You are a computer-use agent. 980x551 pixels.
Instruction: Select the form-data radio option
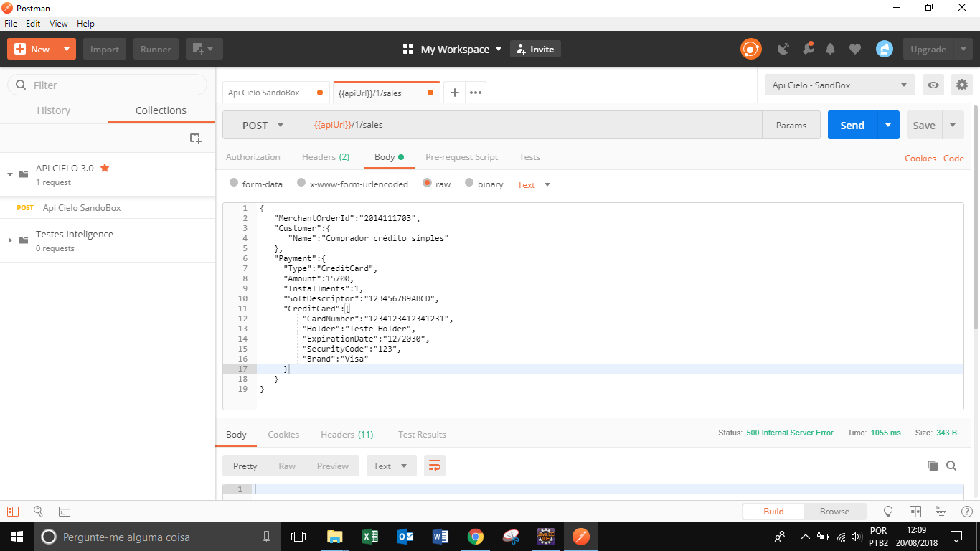[x=234, y=184]
